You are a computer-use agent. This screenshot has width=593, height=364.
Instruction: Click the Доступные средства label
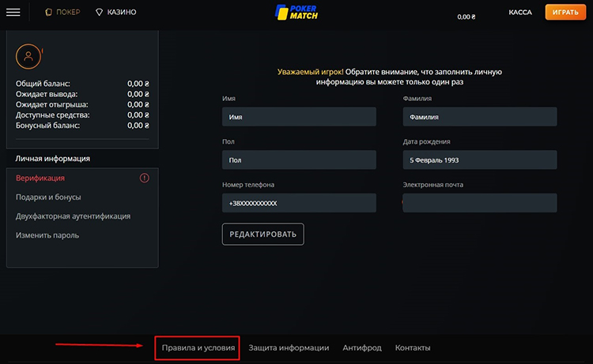(x=52, y=114)
